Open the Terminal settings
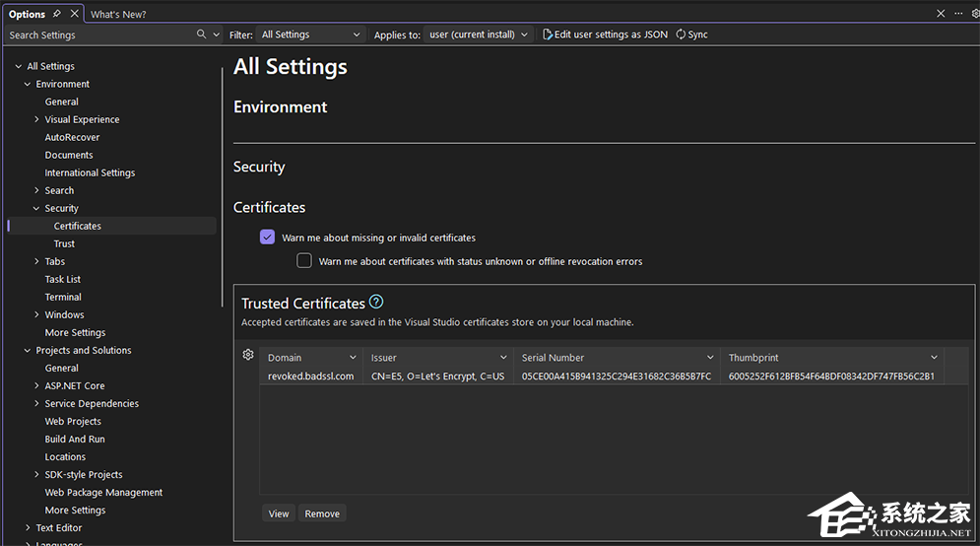980x546 pixels. coord(62,297)
